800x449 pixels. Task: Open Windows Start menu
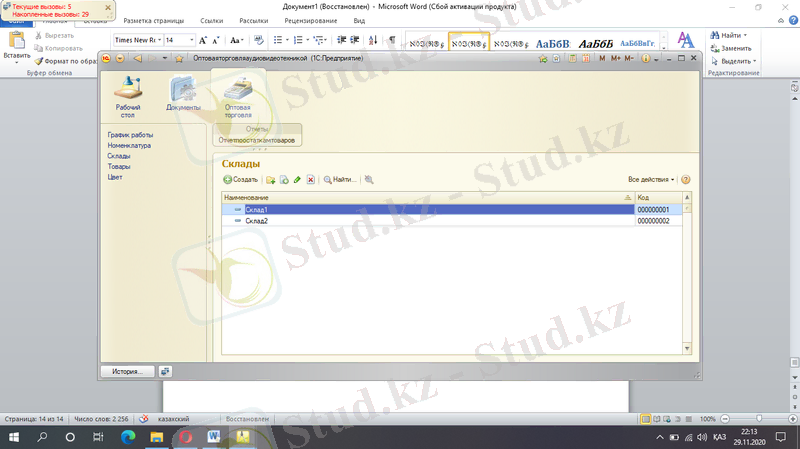point(14,437)
